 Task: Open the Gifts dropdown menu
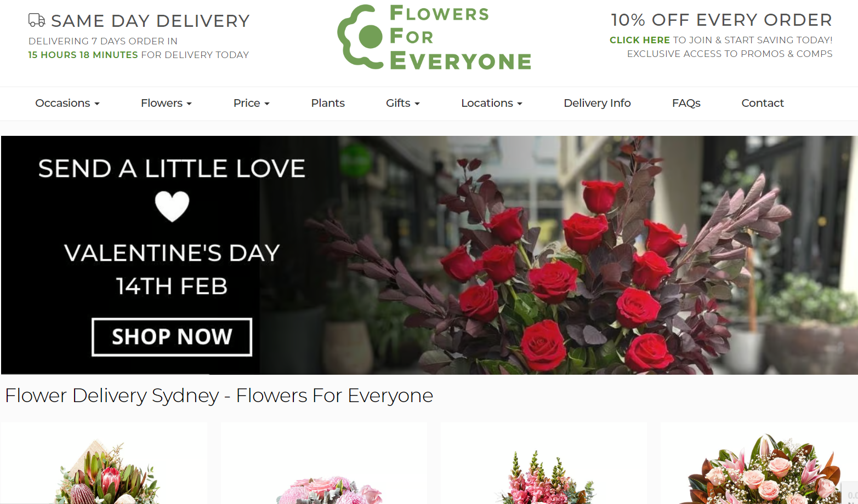pyautogui.click(x=403, y=103)
